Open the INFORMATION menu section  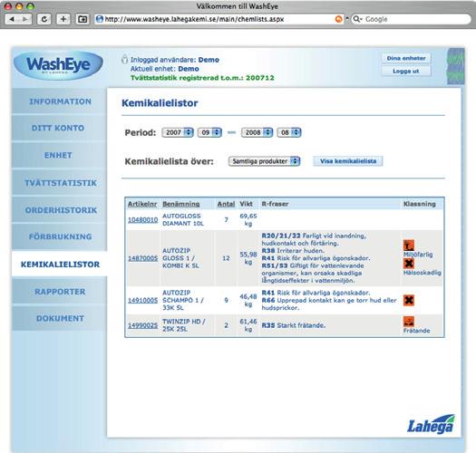[x=60, y=101]
